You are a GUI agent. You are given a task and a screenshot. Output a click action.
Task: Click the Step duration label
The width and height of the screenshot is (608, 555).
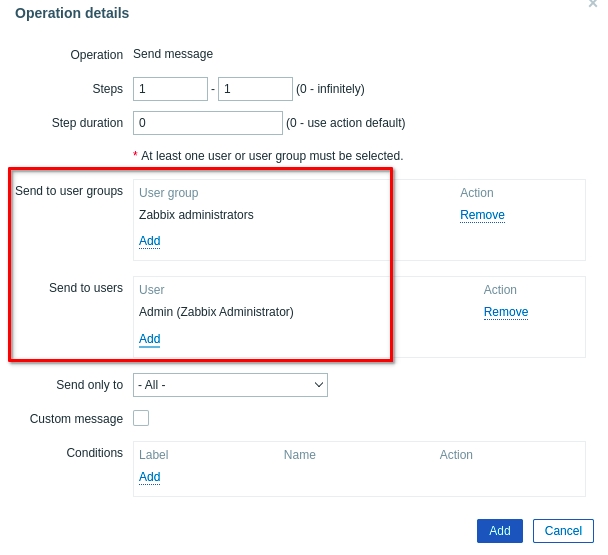87,123
